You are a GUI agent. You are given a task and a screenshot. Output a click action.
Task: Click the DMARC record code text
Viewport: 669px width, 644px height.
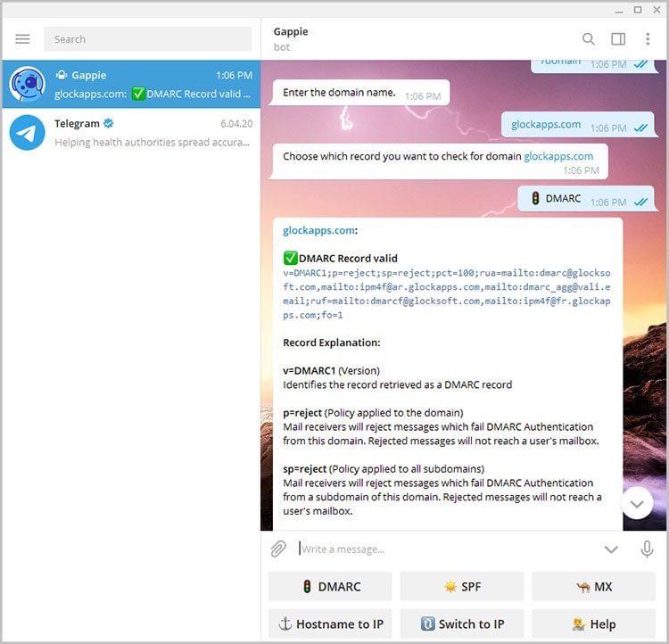coord(446,294)
